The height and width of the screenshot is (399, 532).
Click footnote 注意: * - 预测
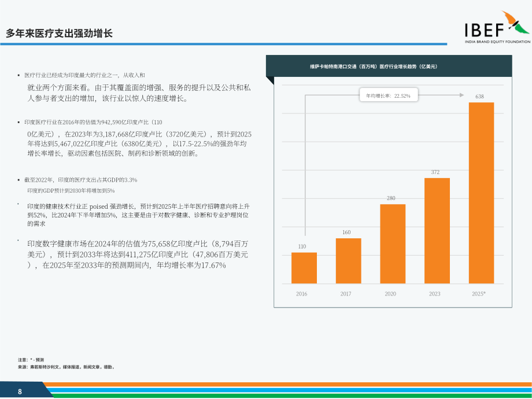[x=31, y=360]
